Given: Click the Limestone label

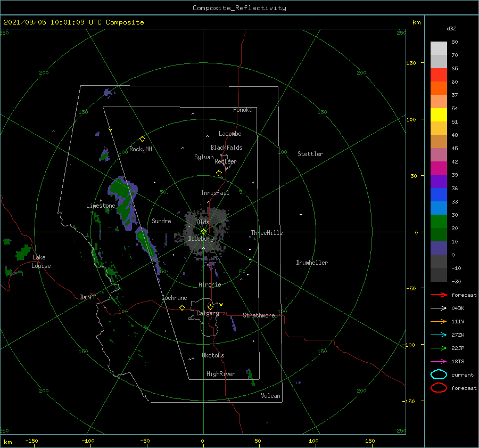Looking at the screenshot, I should pyautogui.click(x=101, y=206).
